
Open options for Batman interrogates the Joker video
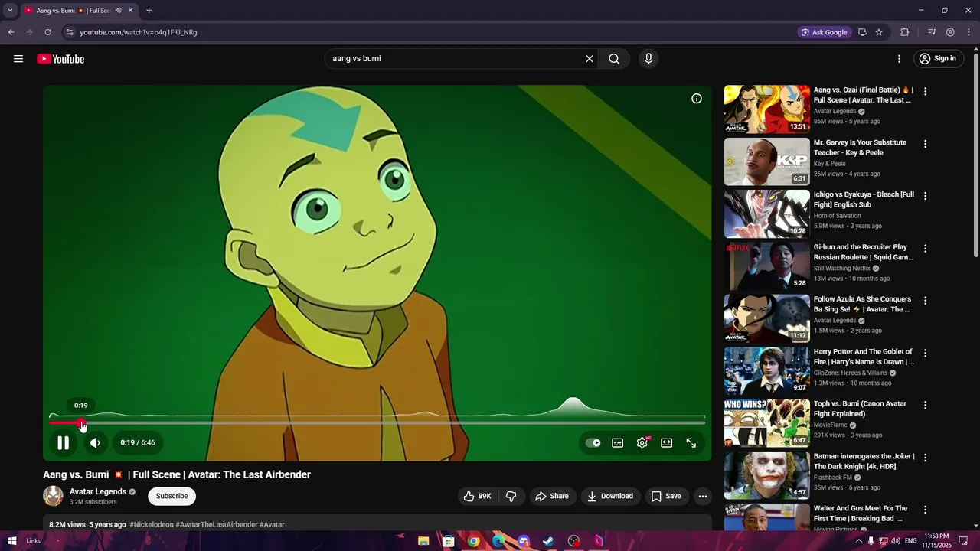[925, 458]
